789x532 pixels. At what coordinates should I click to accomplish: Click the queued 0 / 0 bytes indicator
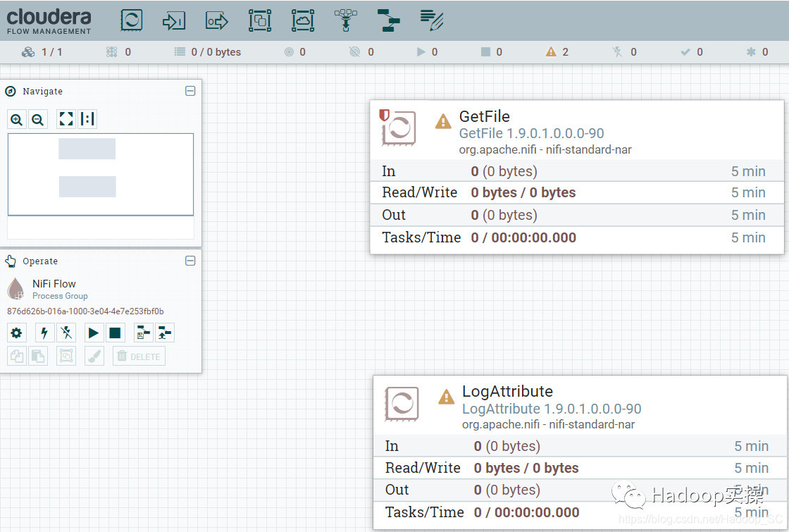[207, 52]
